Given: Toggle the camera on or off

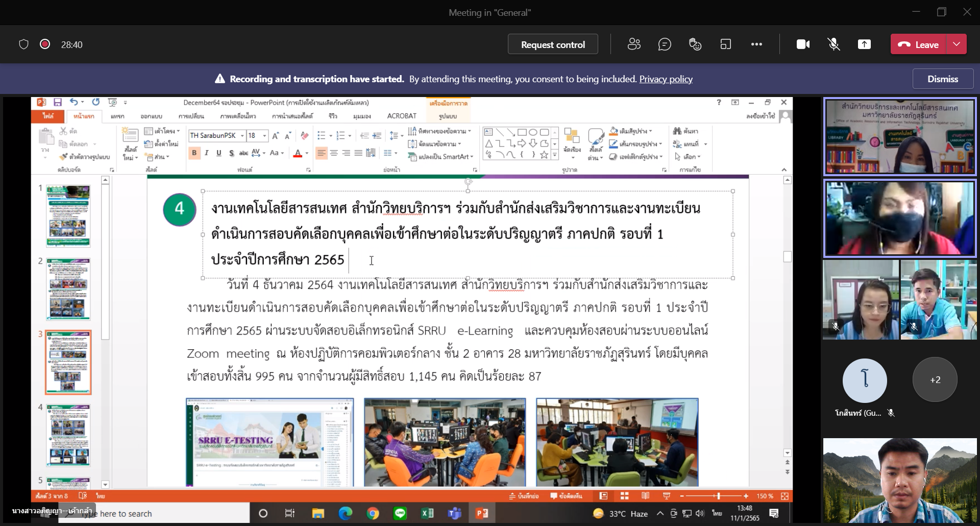Looking at the screenshot, I should click(803, 44).
